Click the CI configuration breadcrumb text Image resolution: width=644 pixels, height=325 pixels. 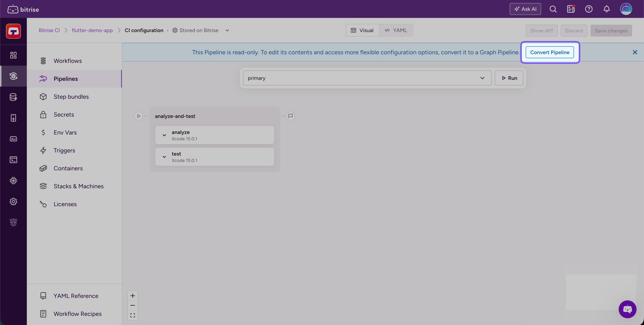(144, 31)
